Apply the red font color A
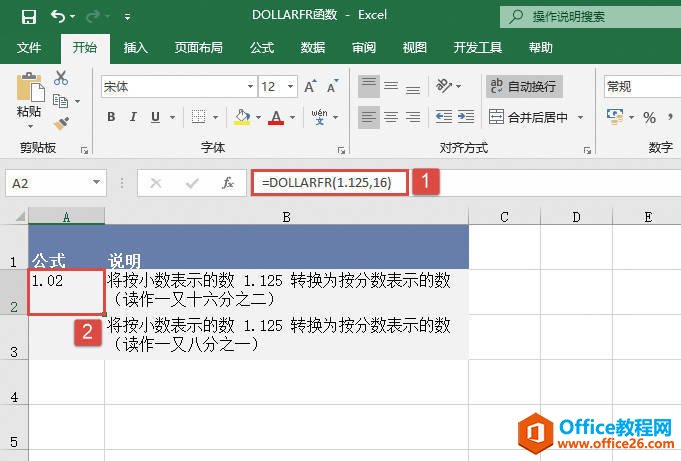 point(276,116)
